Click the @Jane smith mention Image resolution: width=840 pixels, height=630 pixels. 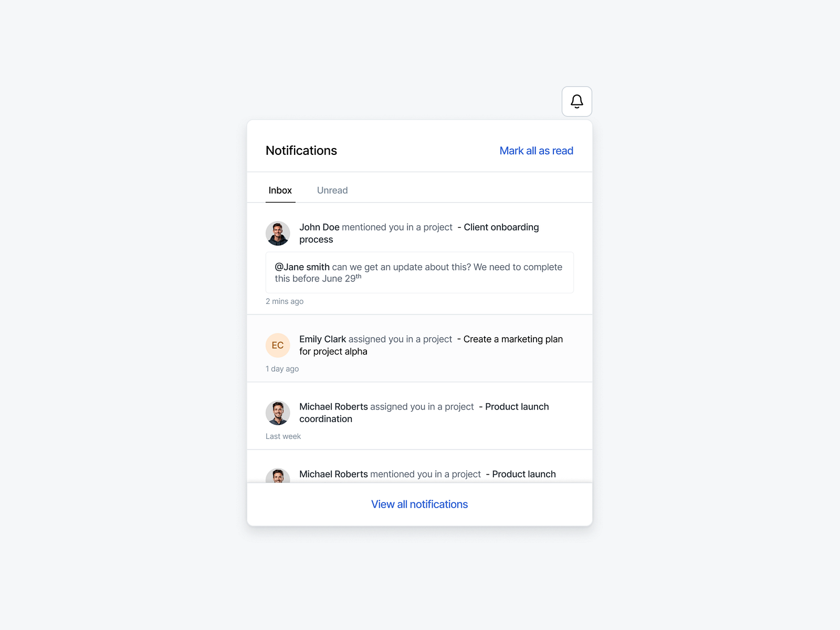[301, 267]
